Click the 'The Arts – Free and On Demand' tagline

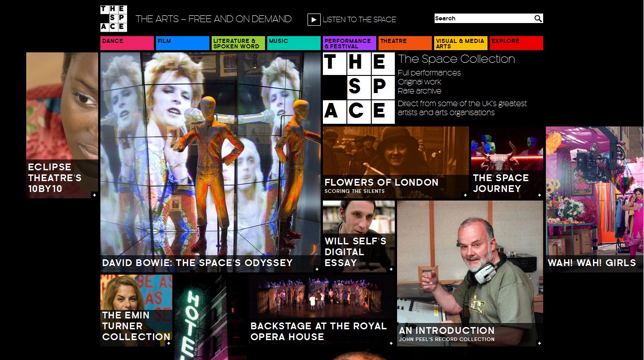[213, 19]
